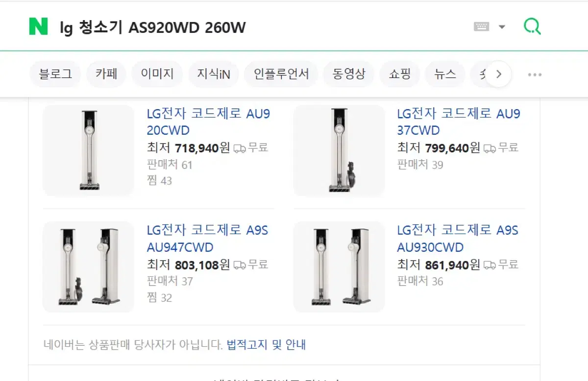This screenshot has width=588, height=381.
Task: Expand the keyboard input dropdown arrow
Action: pyautogui.click(x=502, y=27)
